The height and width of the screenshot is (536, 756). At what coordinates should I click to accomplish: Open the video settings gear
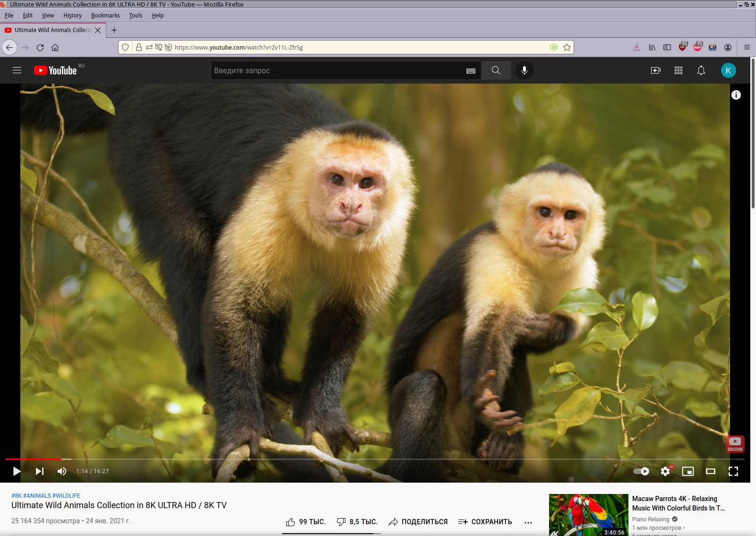(665, 471)
